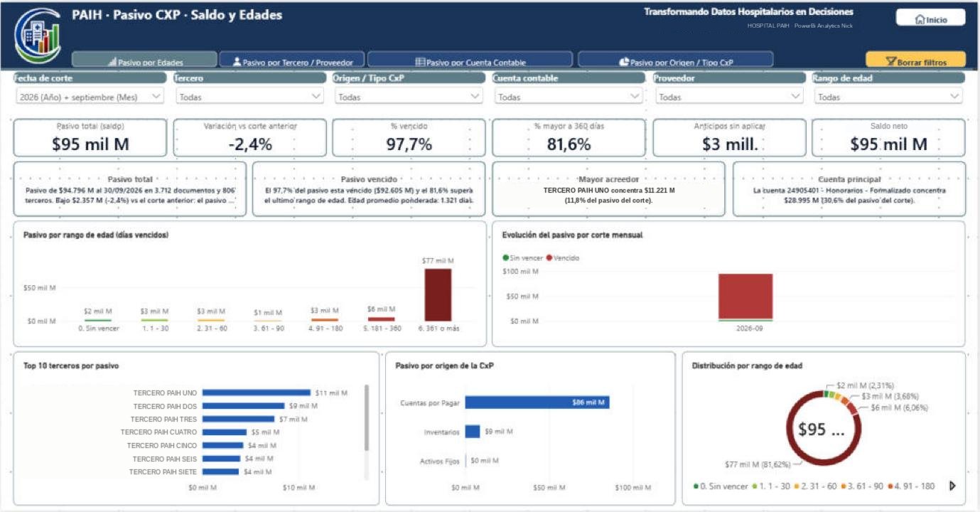Click the '5. 181 - 360' age range bar
Viewport: 980px width, 512px height.
381,319
